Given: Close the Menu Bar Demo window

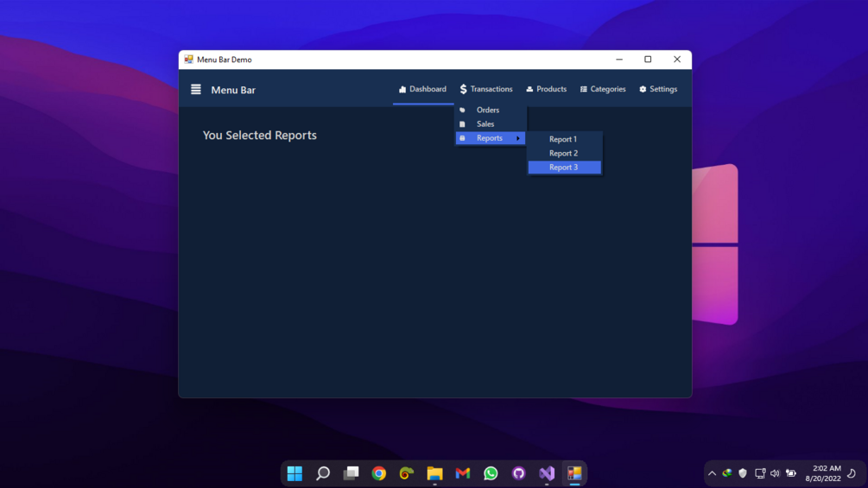Looking at the screenshot, I should pos(677,60).
